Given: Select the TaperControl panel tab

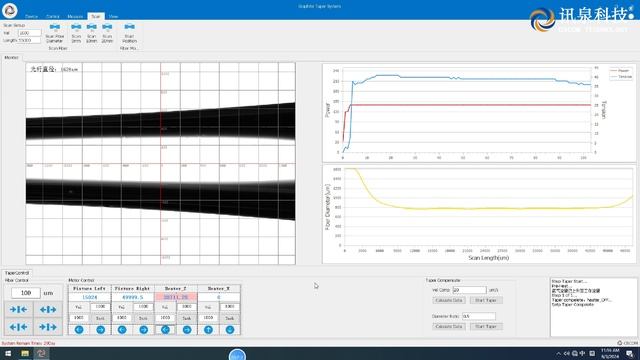Looking at the screenshot, I should [17, 273].
